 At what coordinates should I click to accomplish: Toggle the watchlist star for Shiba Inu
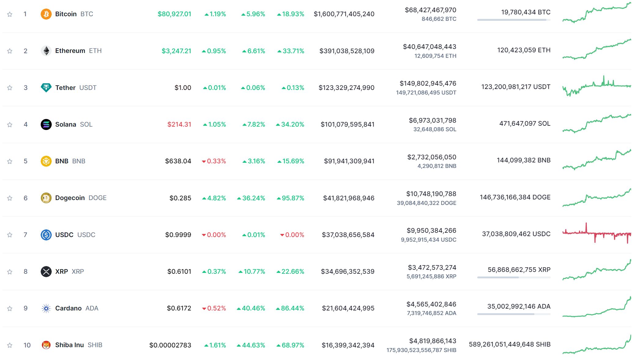10,345
